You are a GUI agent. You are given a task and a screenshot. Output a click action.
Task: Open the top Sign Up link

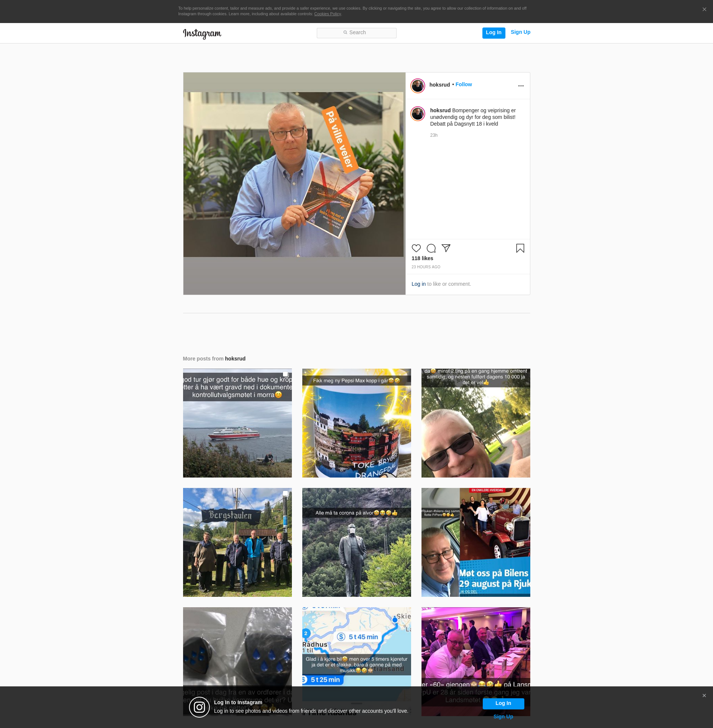[520, 32]
